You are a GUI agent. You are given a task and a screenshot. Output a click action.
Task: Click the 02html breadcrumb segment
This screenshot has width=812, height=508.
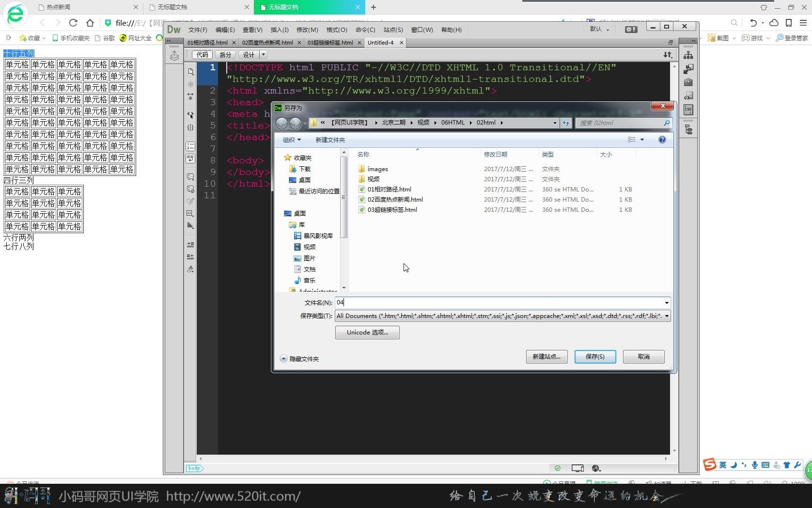486,123
